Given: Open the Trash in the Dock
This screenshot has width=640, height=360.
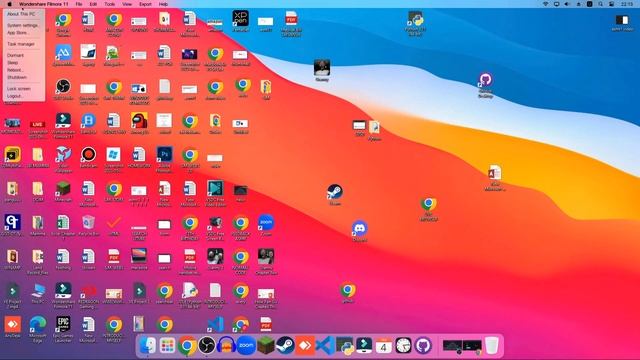Looking at the screenshot, I should tap(492, 346).
